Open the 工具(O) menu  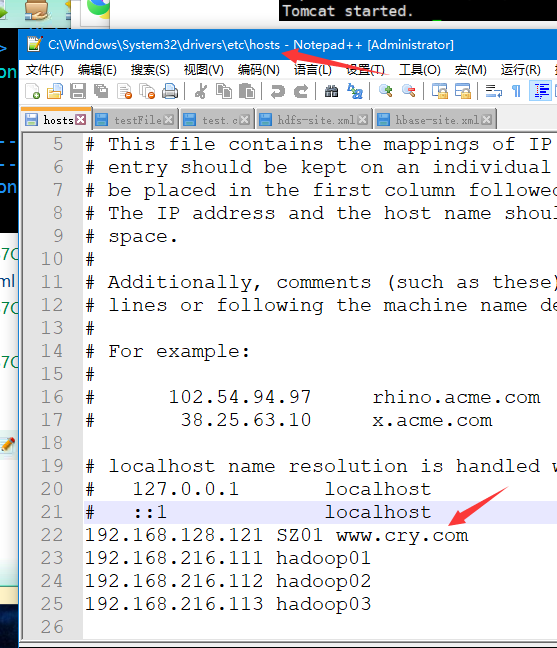(x=419, y=70)
